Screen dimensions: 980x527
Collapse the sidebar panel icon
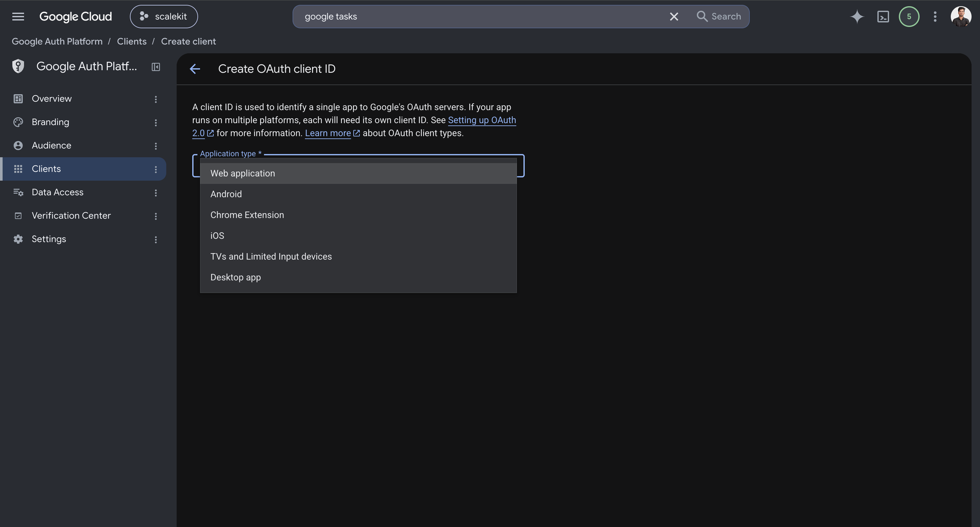pos(156,67)
